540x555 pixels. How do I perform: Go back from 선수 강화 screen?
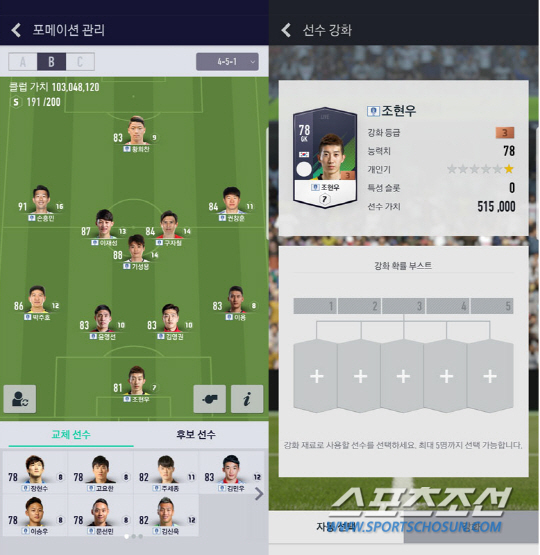(x=286, y=30)
